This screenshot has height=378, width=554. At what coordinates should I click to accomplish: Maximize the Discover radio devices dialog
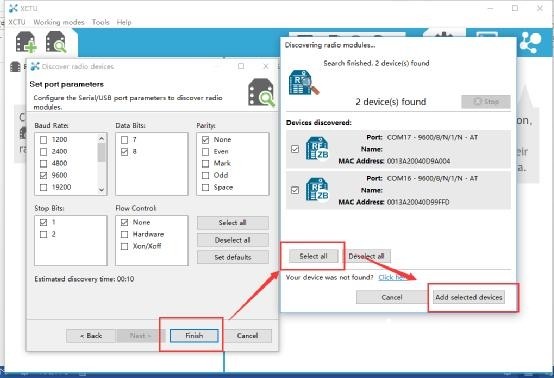pyautogui.click(x=241, y=66)
